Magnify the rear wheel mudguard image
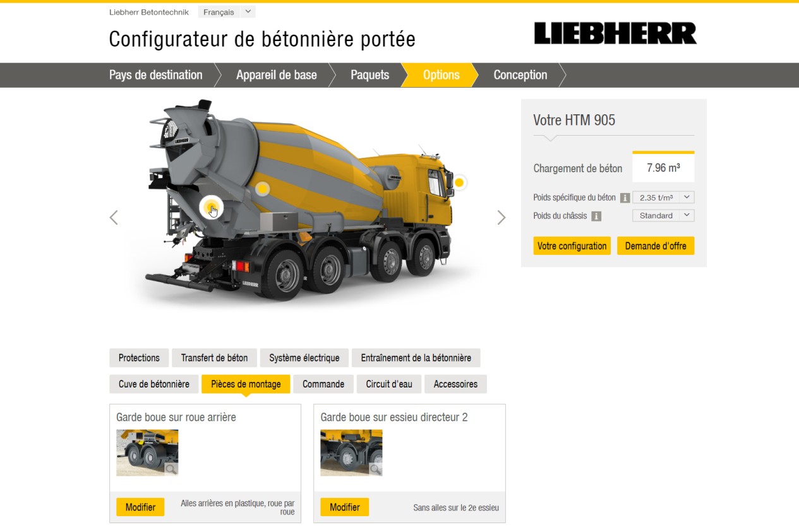This screenshot has height=532, width=799. [x=171, y=468]
